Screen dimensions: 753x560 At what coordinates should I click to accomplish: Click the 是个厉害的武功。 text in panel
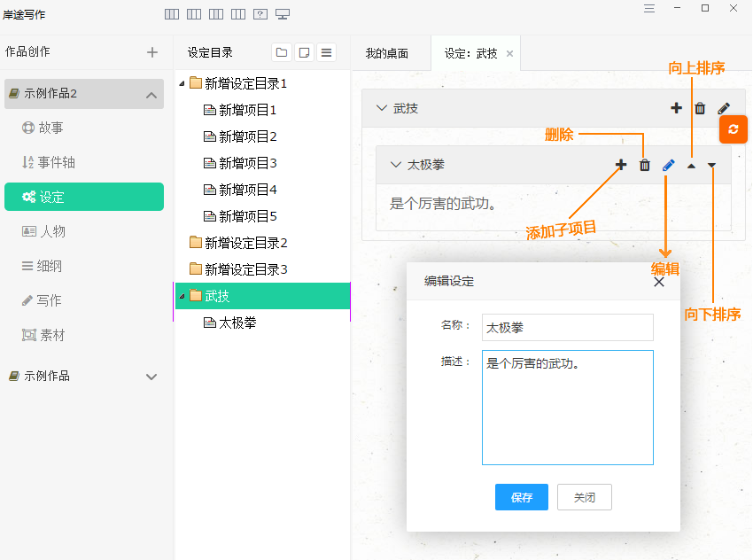[443, 204]
